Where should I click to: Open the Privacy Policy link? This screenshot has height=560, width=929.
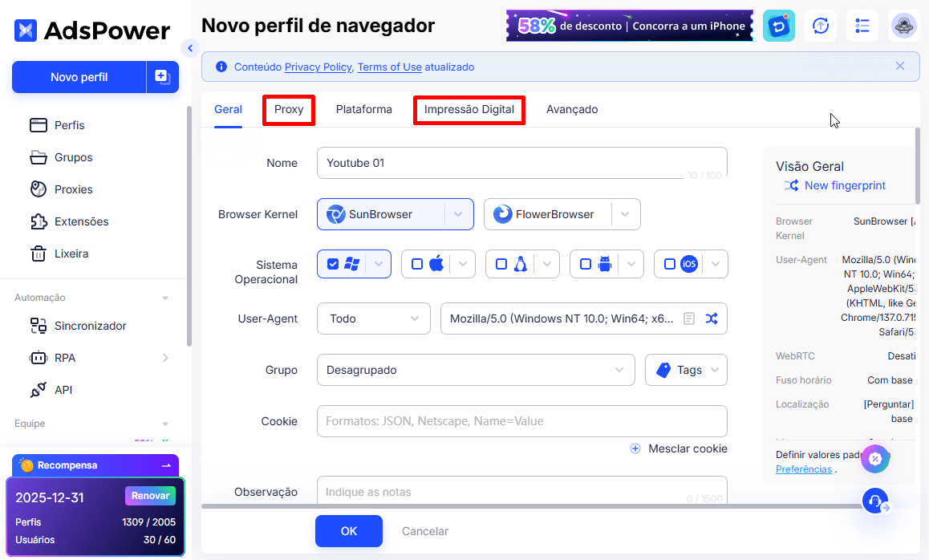coord(318,67)
